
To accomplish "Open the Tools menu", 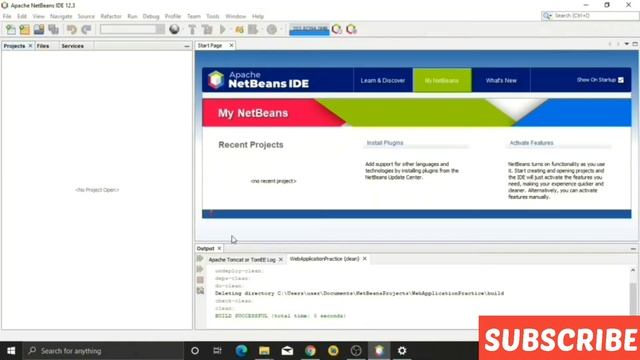I will point(213,16).
